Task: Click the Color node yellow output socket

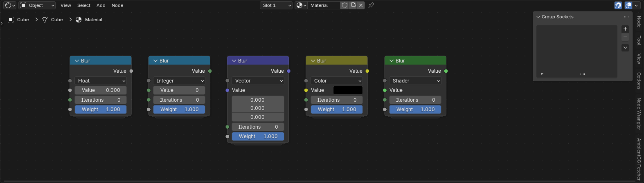Action: coord(367,71)
